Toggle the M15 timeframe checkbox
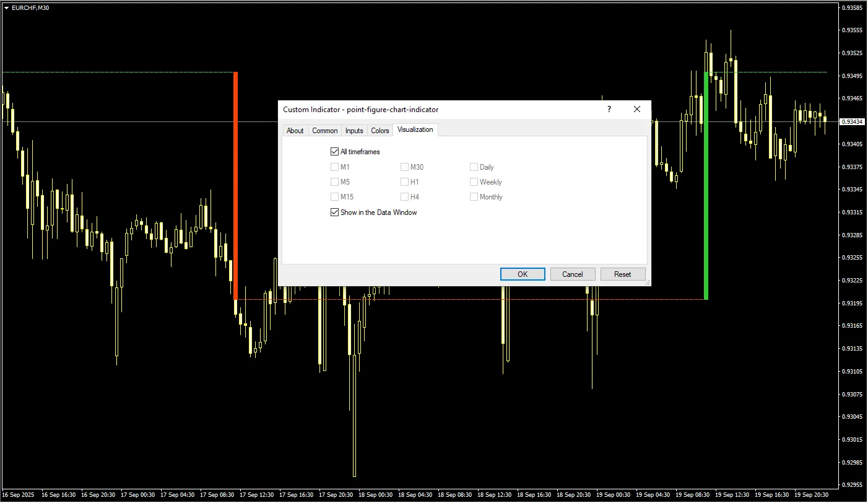Image resolution: width=868 pixels, height=503 pixels. click(x=335, y=197)
